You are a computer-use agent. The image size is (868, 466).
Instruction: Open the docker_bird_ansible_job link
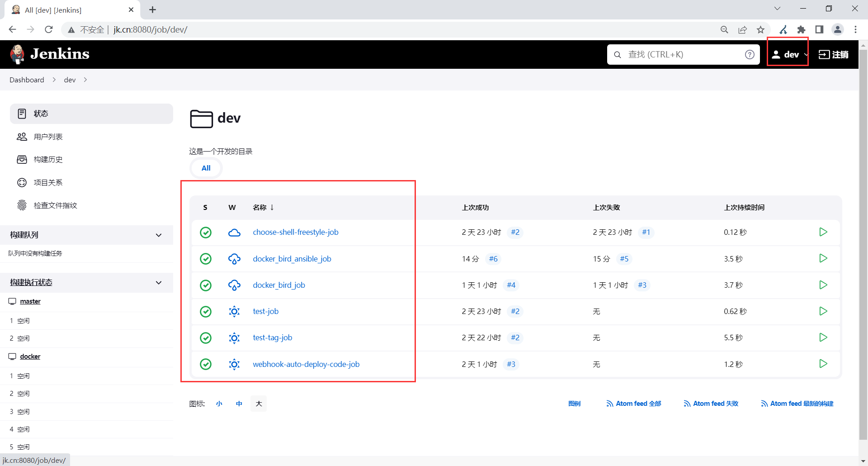click(292, 259)
